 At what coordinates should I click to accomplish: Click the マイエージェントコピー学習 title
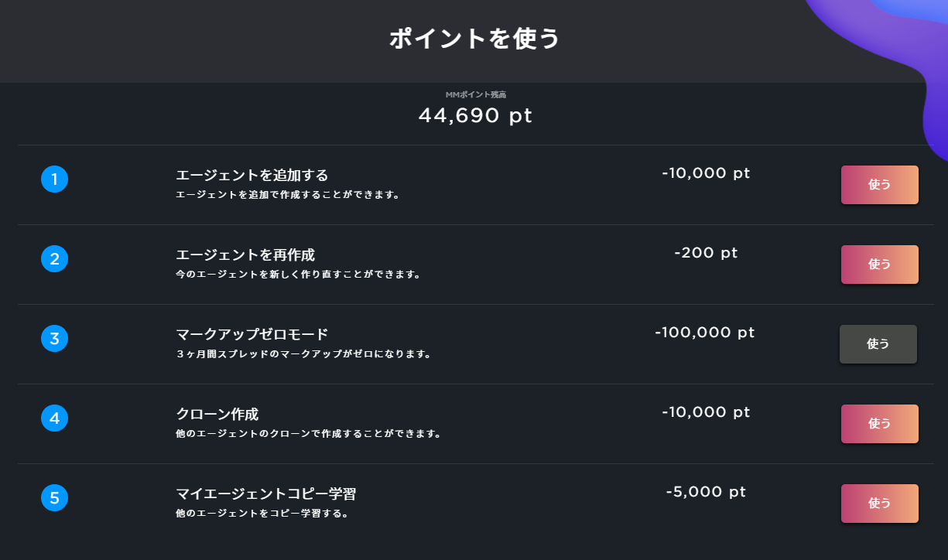(x=266, y=494)
